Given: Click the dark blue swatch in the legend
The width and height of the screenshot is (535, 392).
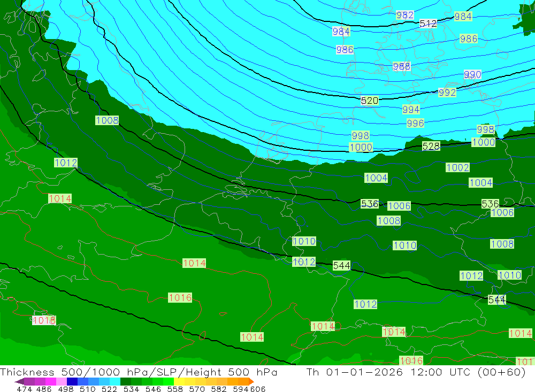Looking at the screenshot, I should click(x=72, y=381).
